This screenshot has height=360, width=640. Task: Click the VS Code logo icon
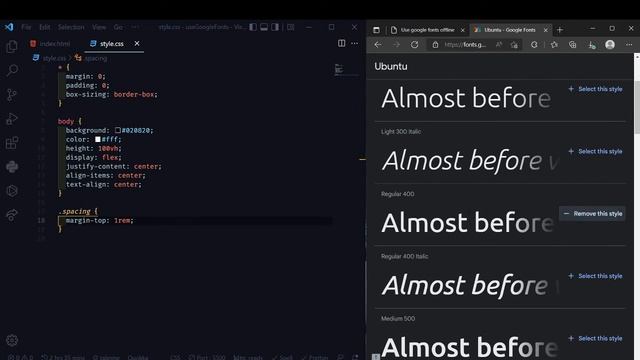(9, 27)
